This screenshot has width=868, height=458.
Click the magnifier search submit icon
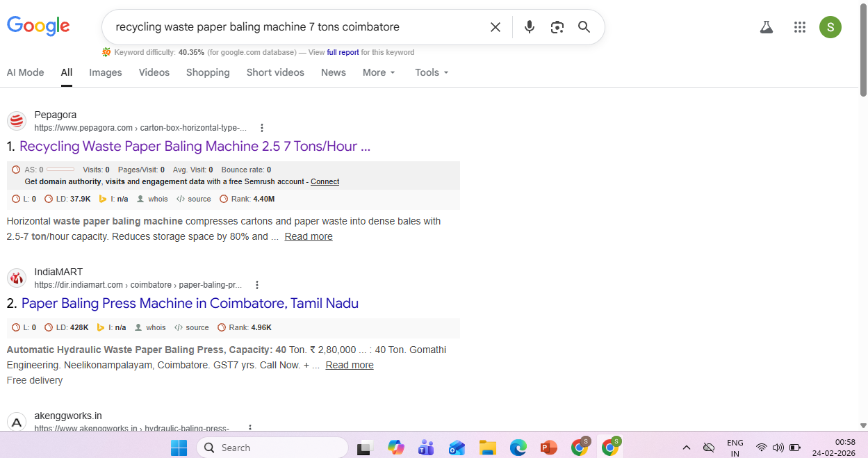(584, 27)
